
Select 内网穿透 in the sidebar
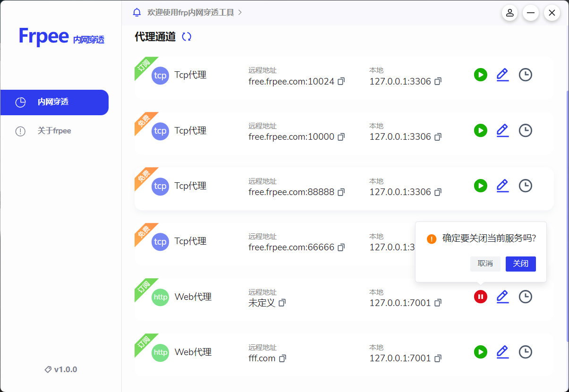tap(54, 102)
